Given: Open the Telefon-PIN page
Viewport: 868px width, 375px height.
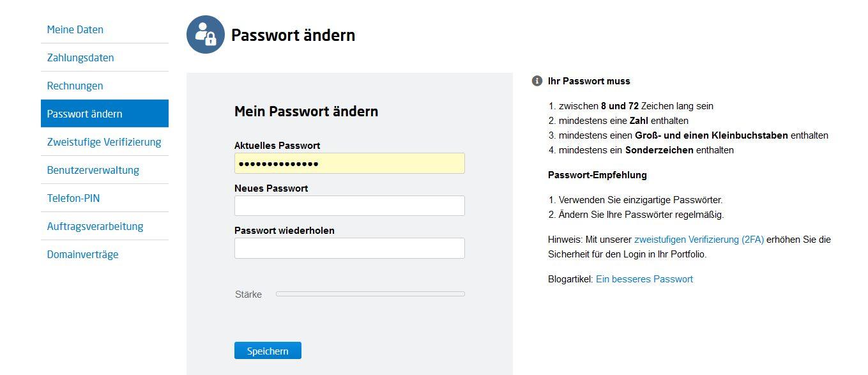Looking at the screenshot, I should tap(73, 198).
